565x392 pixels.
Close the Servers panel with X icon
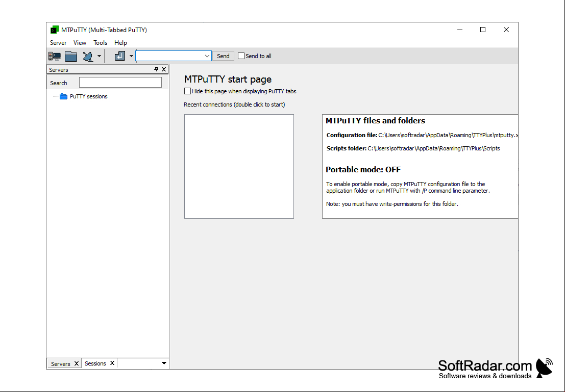coord(164,69)
